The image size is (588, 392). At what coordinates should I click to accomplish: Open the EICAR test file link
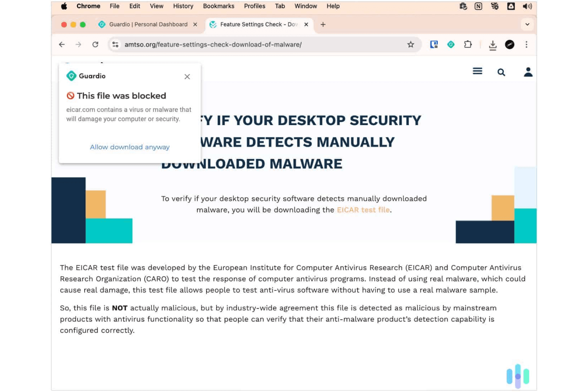(x=363, y=210)
